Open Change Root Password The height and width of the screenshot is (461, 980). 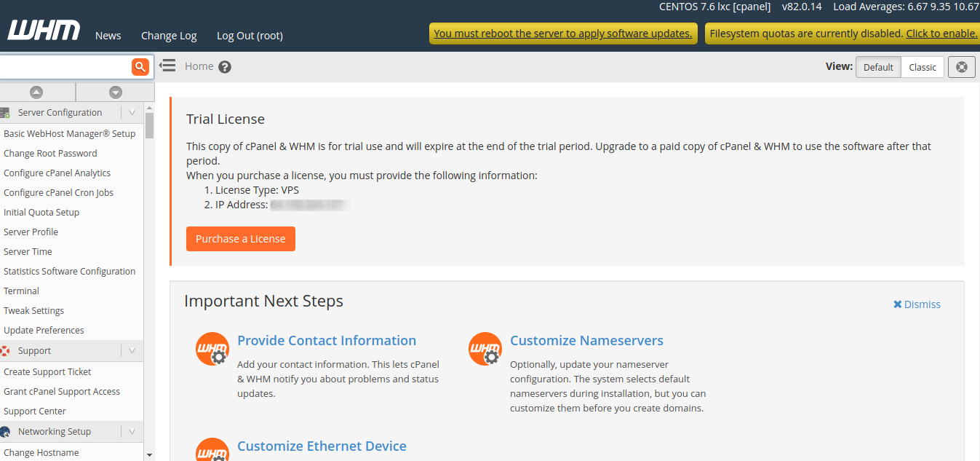click(50, 154)
